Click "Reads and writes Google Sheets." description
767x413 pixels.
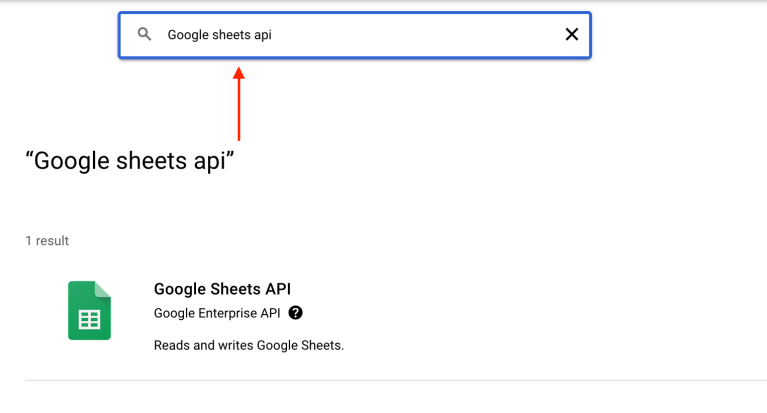coord(248,345)
